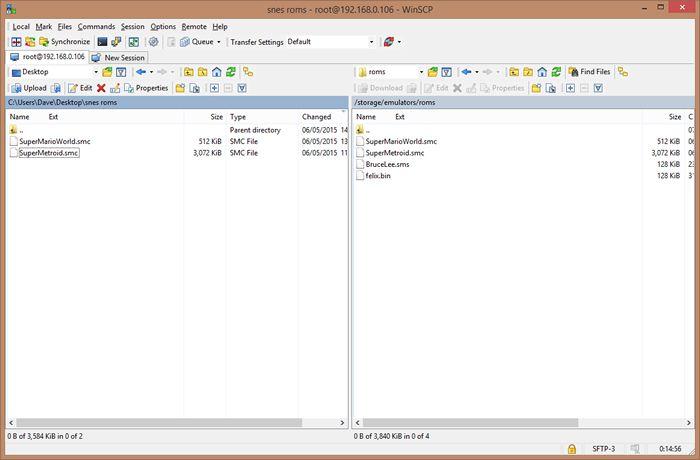
Task: Open the Commands menu
Action: coord(96,26)
